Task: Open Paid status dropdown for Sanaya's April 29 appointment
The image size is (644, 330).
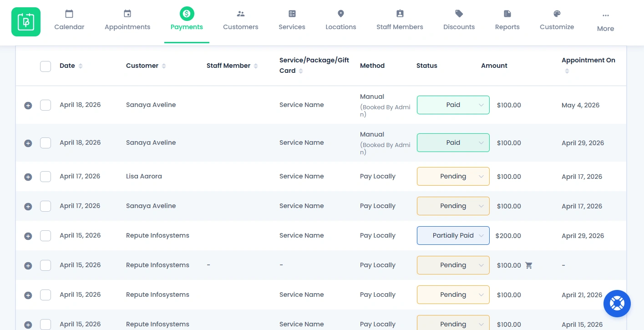Action: point(453,143)
